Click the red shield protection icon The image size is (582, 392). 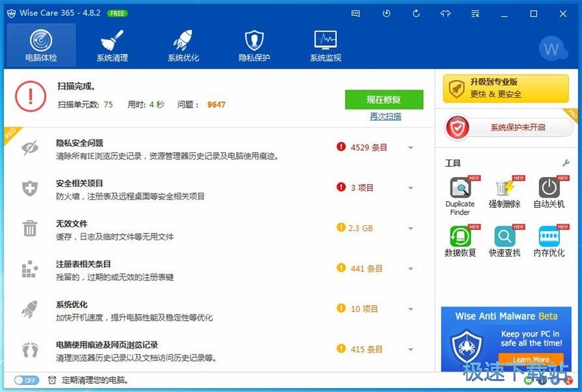click(x=457, y=127)
